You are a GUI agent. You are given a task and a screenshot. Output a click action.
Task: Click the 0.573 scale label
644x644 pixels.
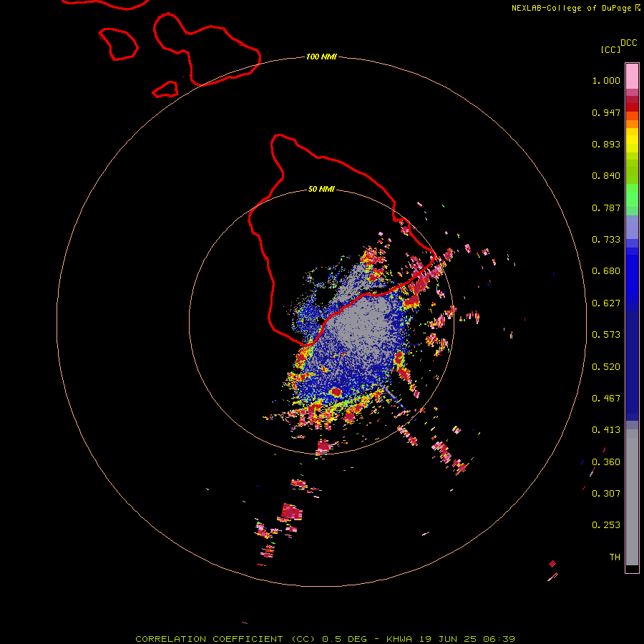pos(606,335)
